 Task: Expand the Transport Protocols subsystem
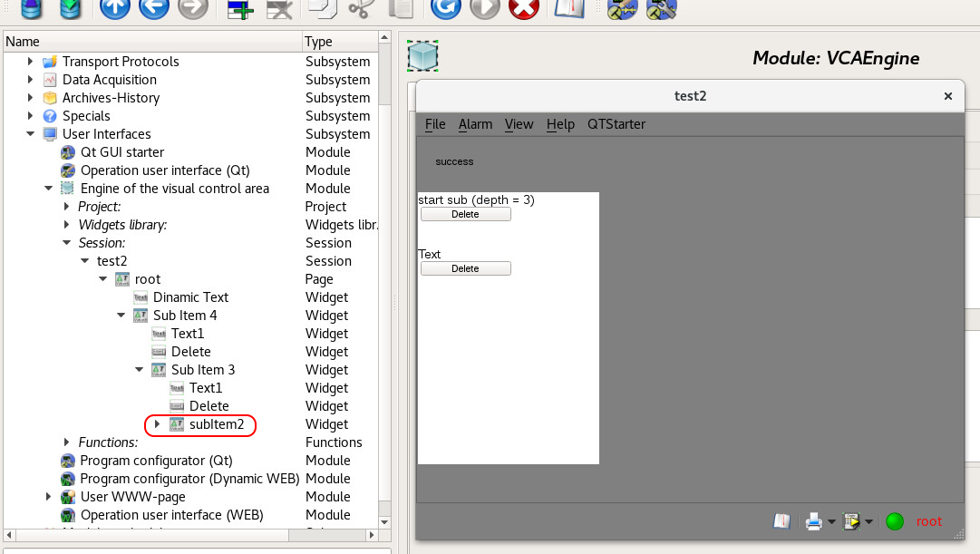[x=30, y=62]
